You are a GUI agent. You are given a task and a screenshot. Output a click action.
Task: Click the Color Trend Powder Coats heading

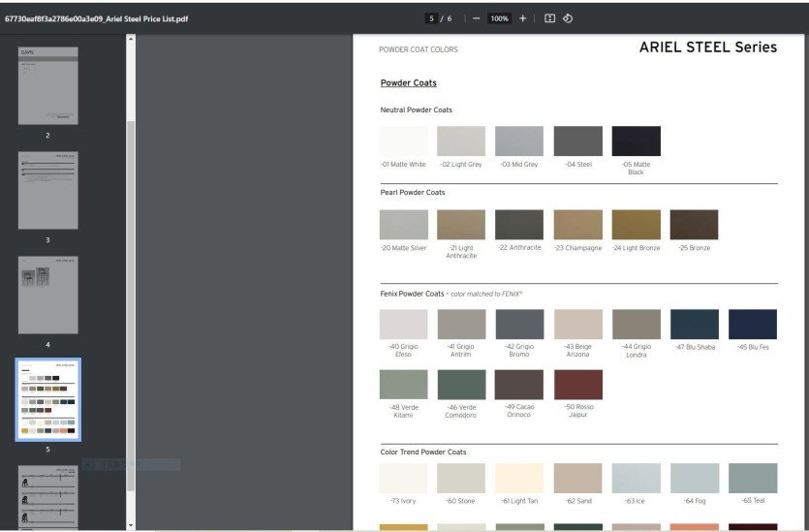[423, 452]
